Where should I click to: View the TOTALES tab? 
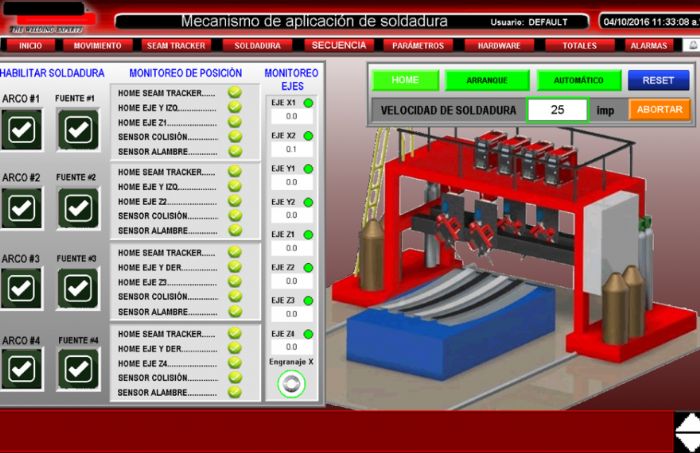(579, 46)
